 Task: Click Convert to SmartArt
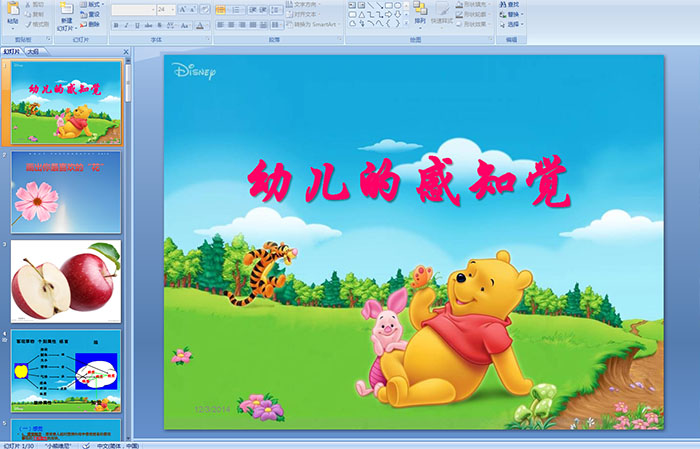pyautogui.click(x=313, y=24)
